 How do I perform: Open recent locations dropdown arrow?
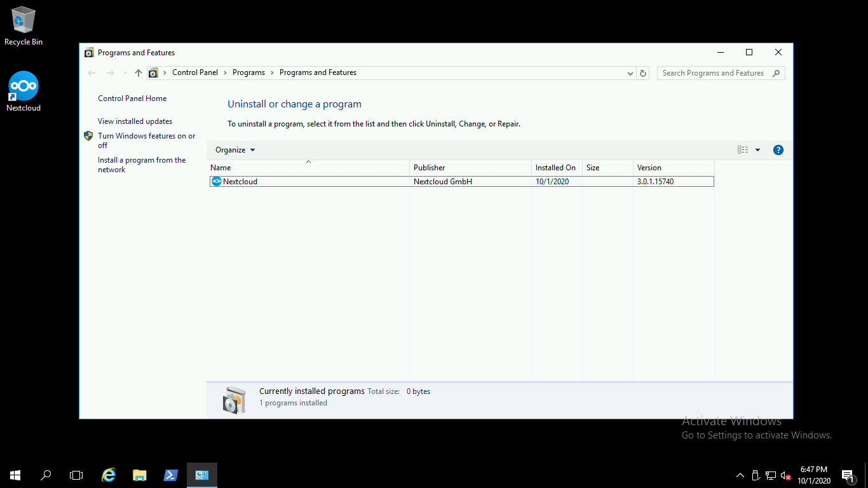pyautogui.click(x=125, y=73)
